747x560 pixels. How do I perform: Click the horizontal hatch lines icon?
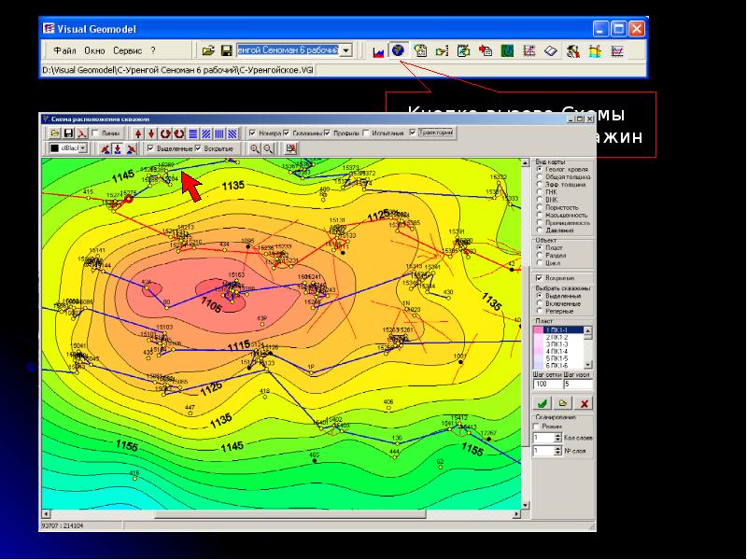click(x=192, y=133)
